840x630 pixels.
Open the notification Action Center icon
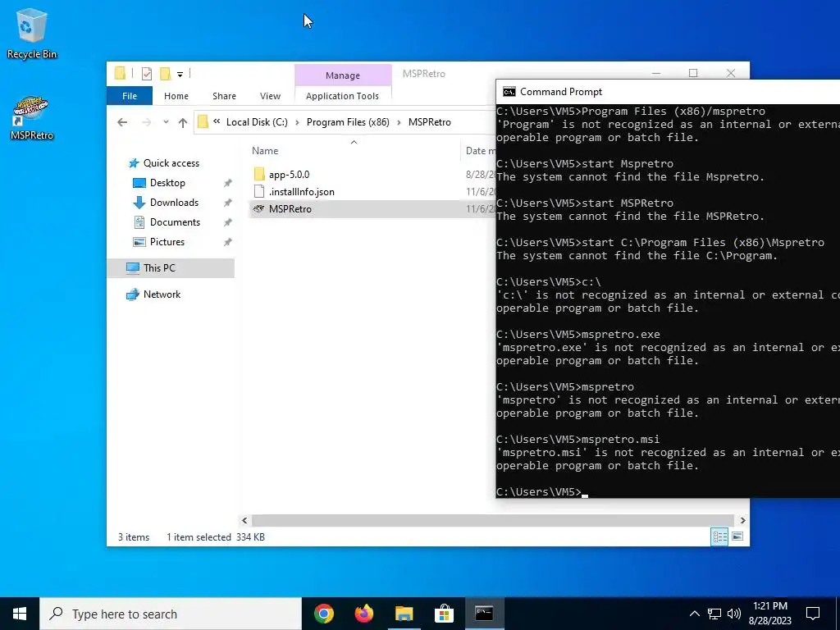pyautogui.click(x=813, y=614)
